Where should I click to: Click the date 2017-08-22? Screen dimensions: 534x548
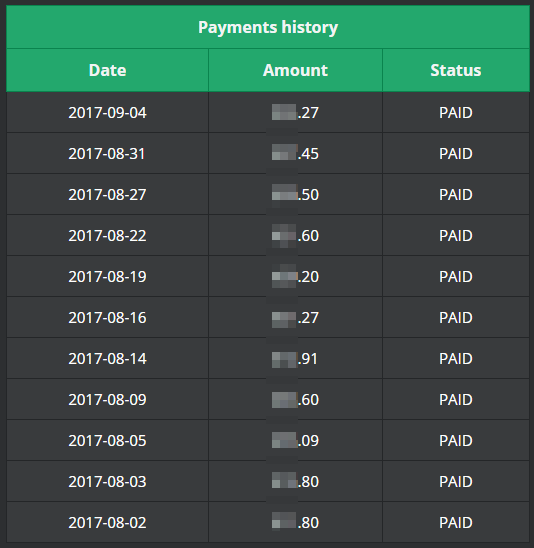point(107,236)
